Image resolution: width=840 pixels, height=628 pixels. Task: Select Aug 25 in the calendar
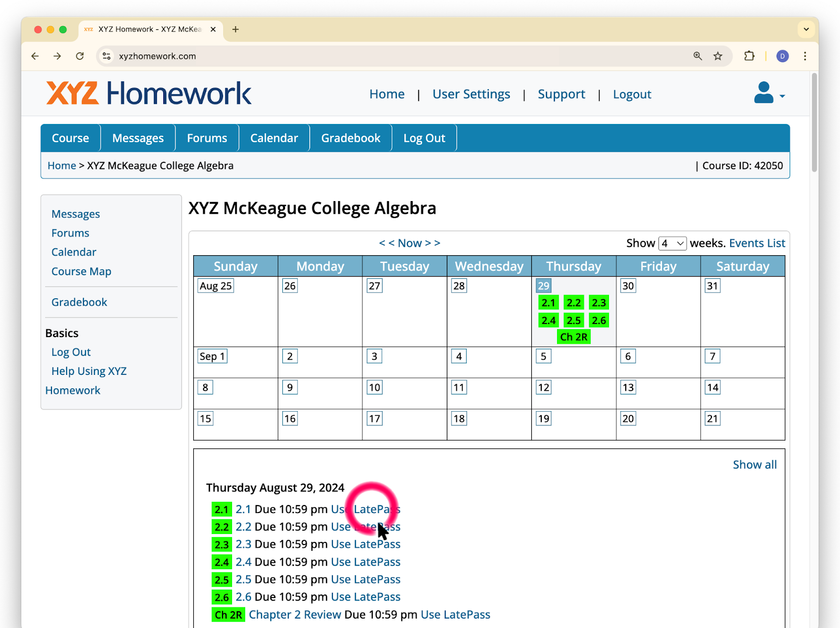click(x=216, y=286)
